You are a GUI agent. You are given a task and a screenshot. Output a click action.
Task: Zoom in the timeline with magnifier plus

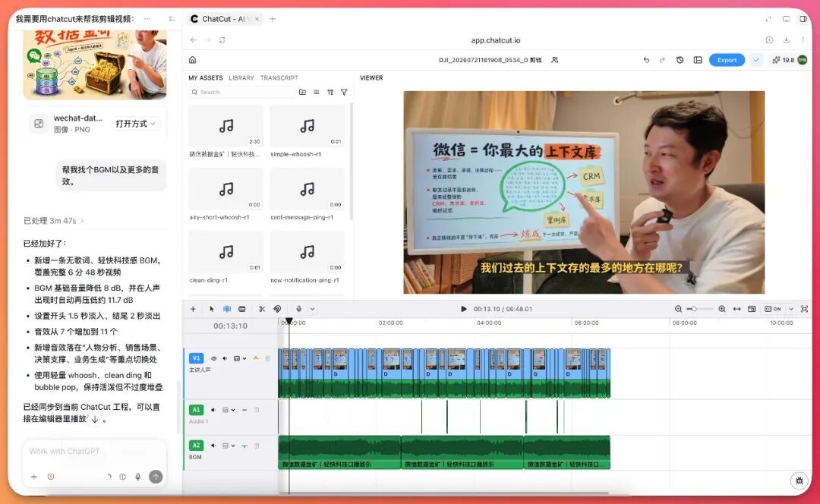pos(722,309)
